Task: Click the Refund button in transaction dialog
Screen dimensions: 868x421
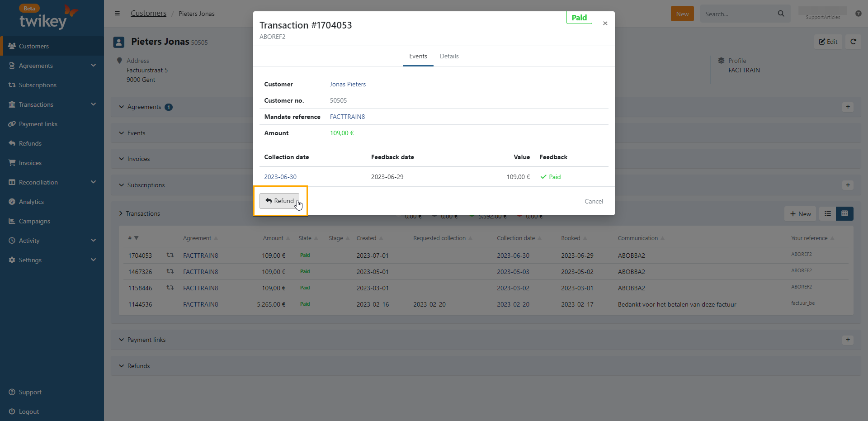Action: click(x=279, y=201)
